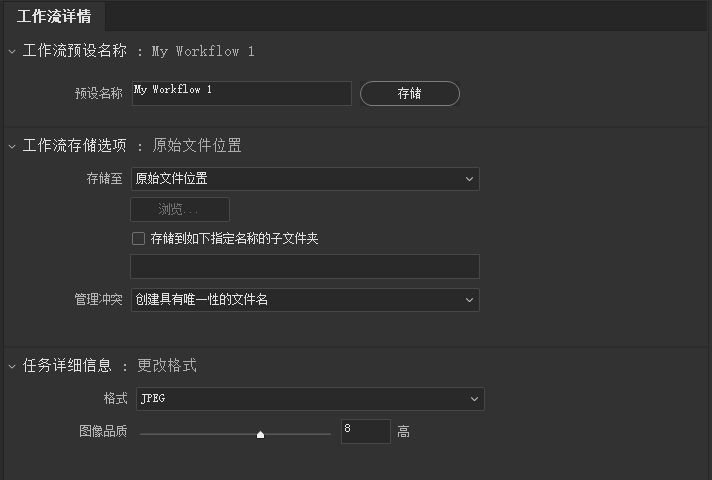Click the 原始文件位置 section header text
This screenshot has width=712, height=480.
pyautogui.click(x=197, y=145)
